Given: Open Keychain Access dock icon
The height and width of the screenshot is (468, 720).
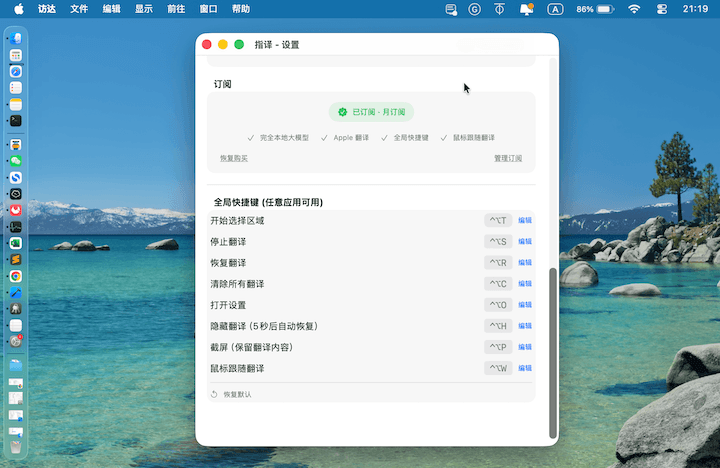Looking at the screenshot, I should pos(16,309).
